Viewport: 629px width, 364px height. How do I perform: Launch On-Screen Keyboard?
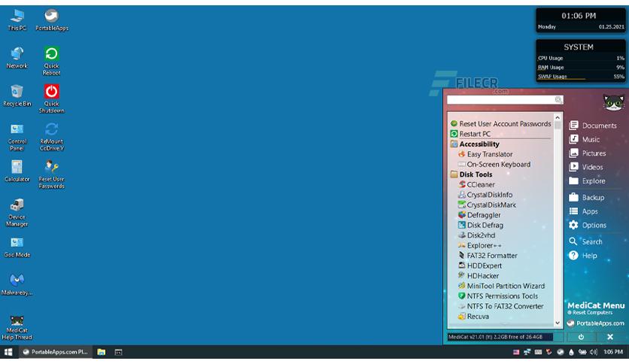(494, 165)
